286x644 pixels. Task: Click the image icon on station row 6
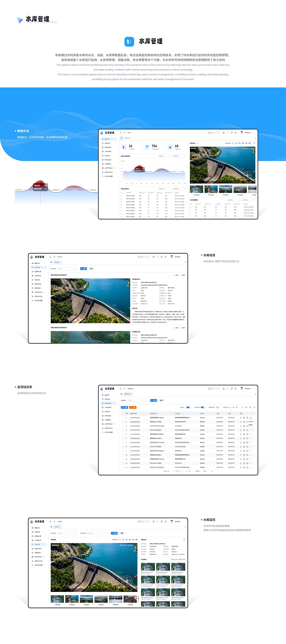click(x=247, y=438)
